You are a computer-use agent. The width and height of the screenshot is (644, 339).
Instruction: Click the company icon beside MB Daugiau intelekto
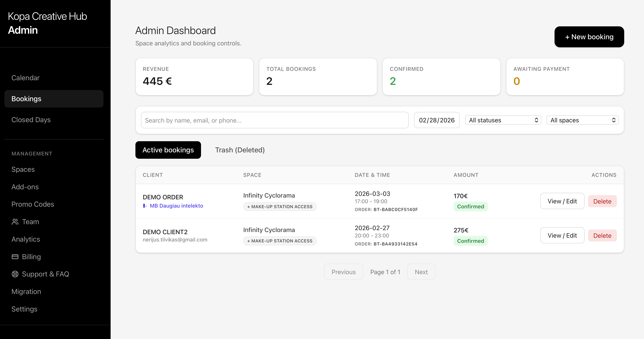point(145,206)
